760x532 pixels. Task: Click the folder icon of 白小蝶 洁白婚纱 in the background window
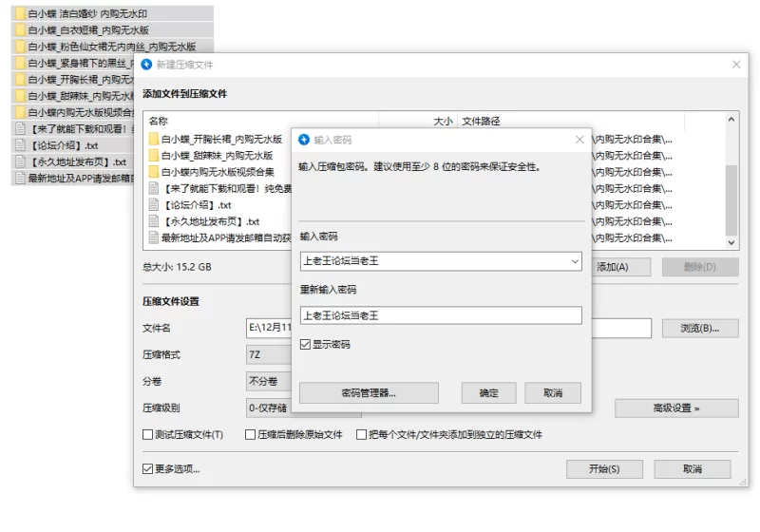20,13
